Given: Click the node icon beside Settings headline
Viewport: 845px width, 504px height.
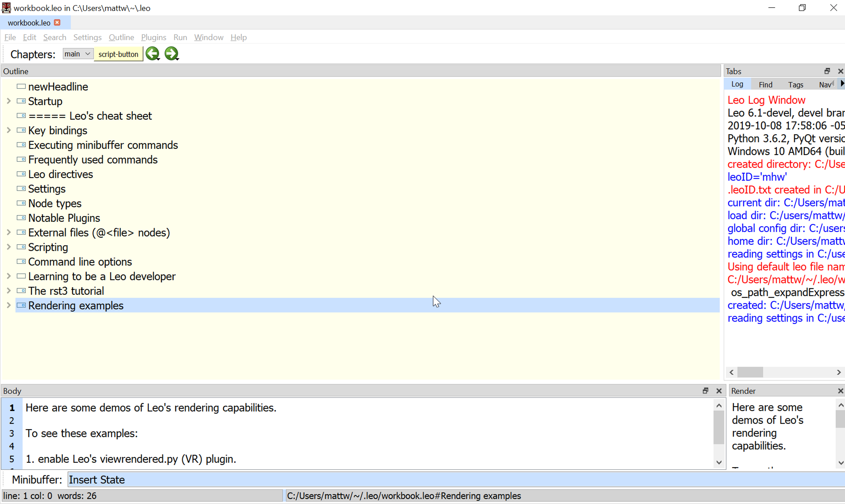Looking at the screenshot, I should (21, 189).
